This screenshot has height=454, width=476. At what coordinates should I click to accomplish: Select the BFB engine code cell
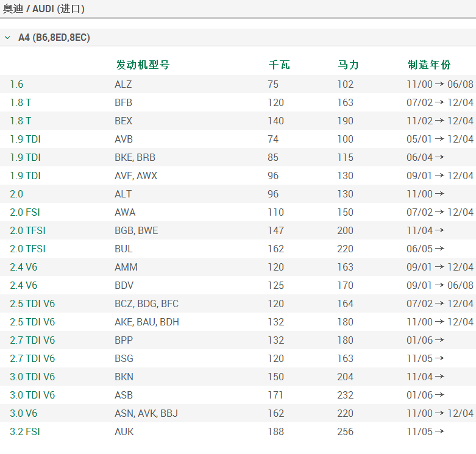pyautogui.click(x=123, y=102)
